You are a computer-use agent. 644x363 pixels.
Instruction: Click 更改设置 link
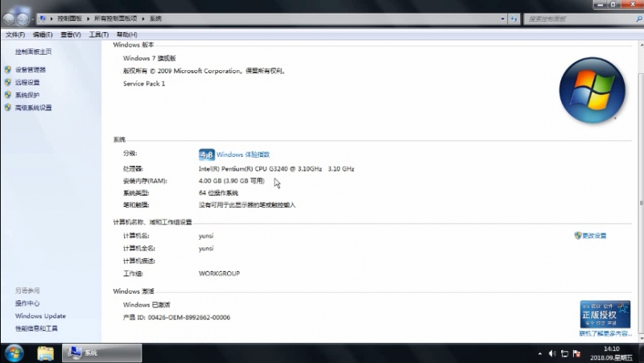[594, 236]
